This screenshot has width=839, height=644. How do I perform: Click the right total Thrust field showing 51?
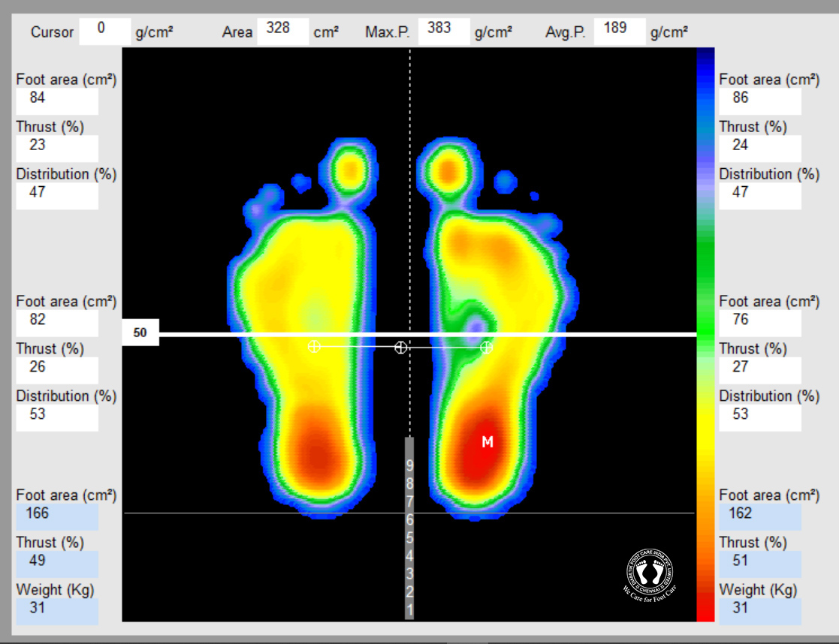pos(759,564)
